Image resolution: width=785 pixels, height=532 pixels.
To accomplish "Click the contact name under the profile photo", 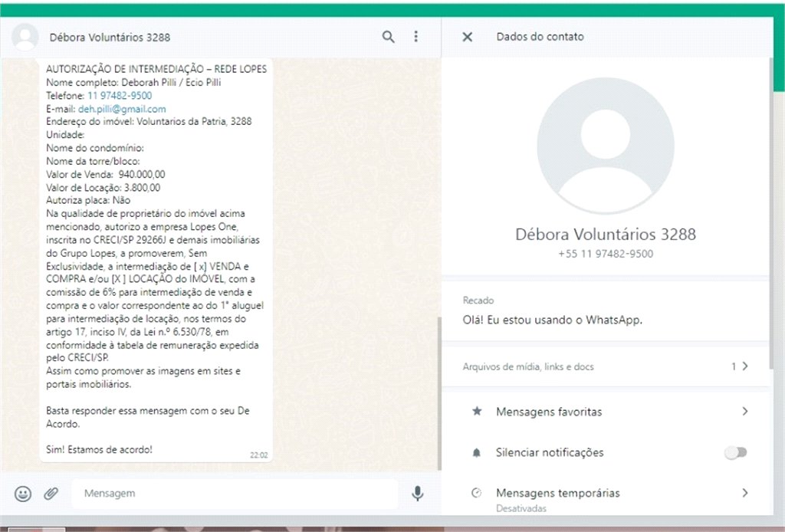I will [606, 235].
